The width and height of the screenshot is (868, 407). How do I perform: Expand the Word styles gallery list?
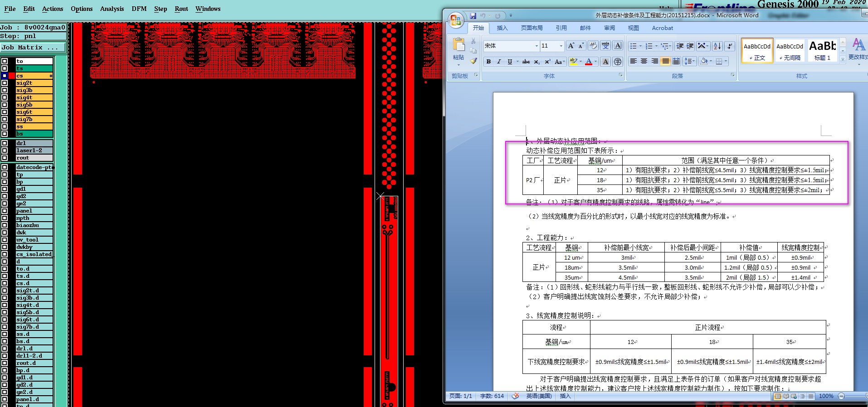(843, 59)
